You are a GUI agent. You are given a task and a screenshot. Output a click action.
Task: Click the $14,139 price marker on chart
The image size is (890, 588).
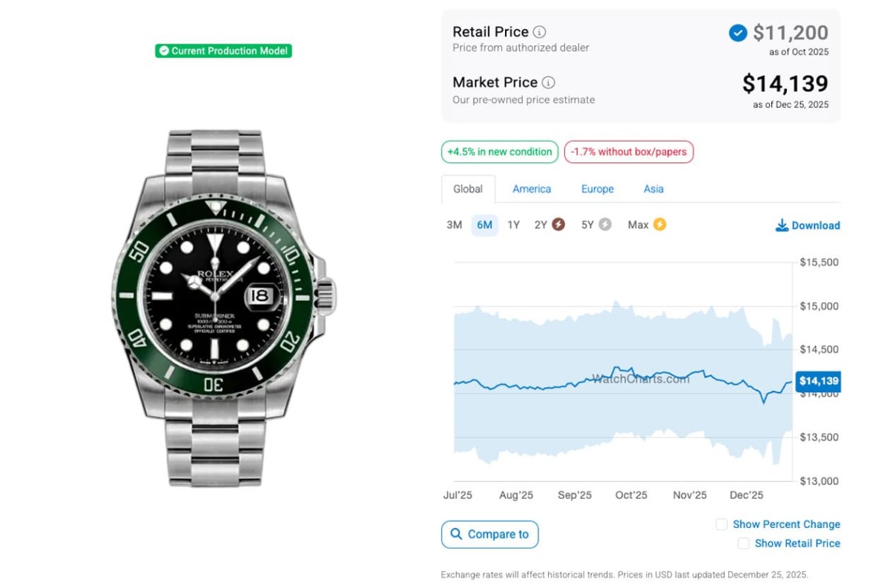pyautogui.click(x=818, y=381)
